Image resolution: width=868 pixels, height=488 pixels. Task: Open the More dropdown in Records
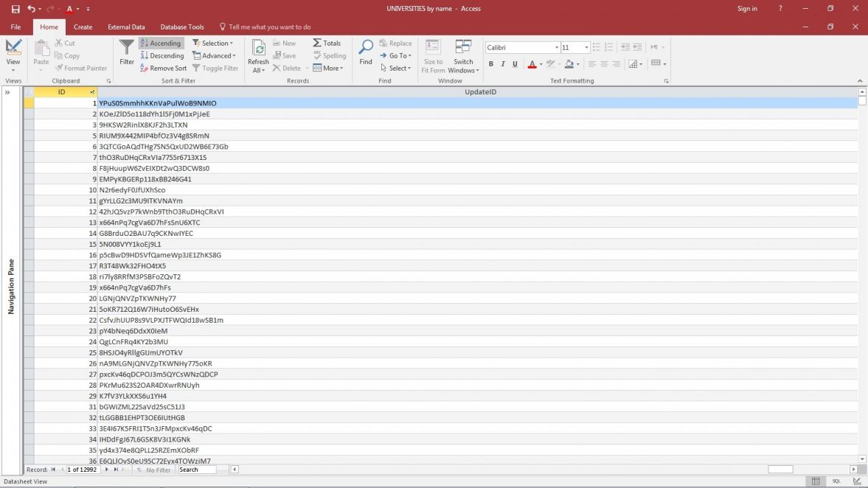(327, 68)
